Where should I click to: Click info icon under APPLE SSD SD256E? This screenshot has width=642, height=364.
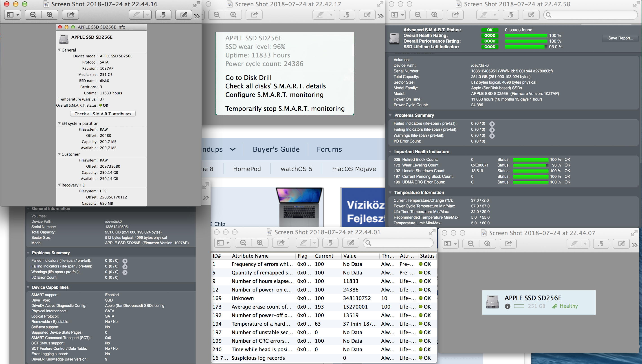pos(507,306)
